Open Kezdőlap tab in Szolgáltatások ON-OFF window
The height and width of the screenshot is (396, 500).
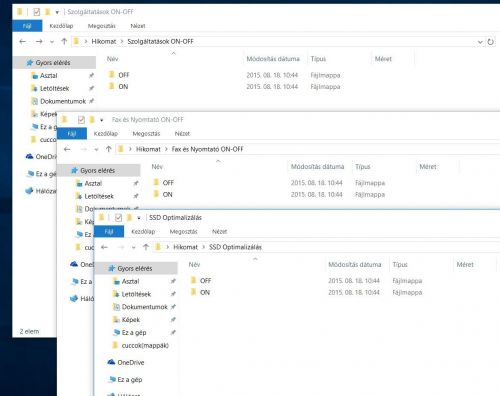pyautogui.click(x=61, y=26)
